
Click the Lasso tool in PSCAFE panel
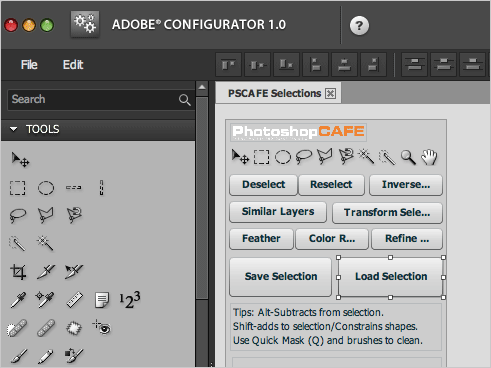(x=304, y=157)
